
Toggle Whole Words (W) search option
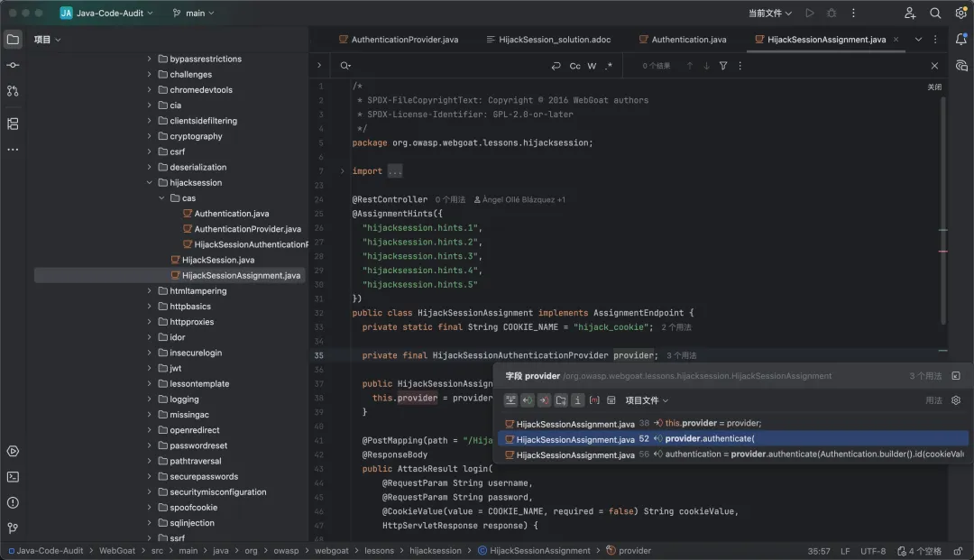coord(592,66)
